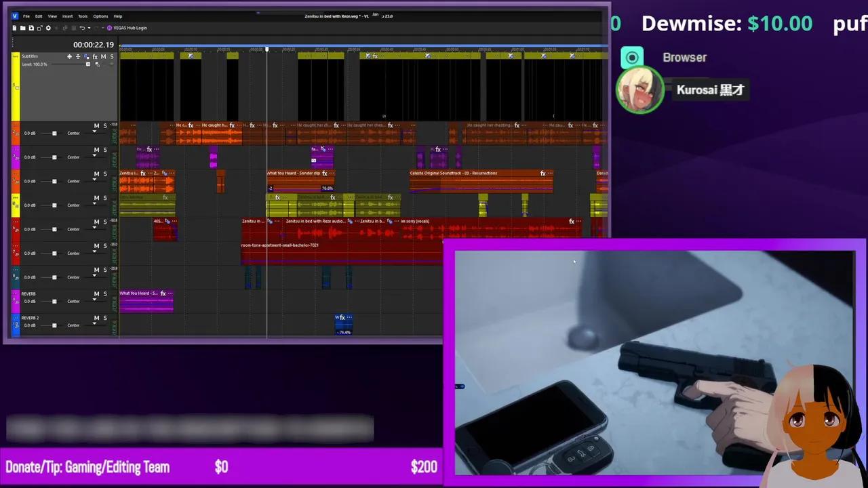The width and height of the screenshot is (868, 488).
Task: Open automation dropdown on REVERB track
Action: tap(95, 300)
